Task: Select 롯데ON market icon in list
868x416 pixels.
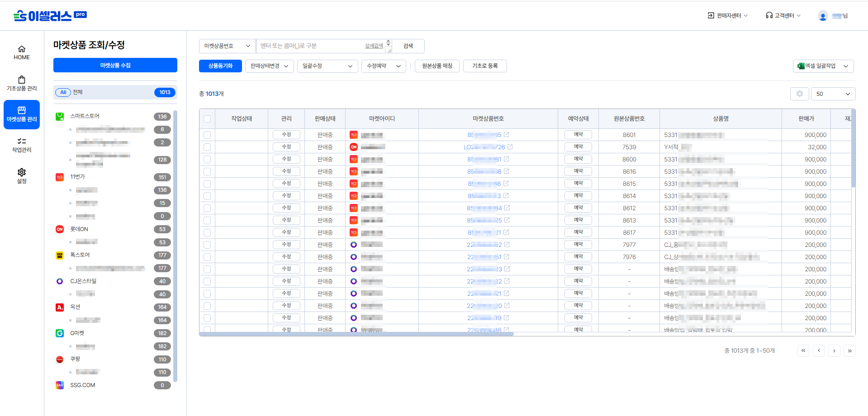Action: click(x=60, y=229)
